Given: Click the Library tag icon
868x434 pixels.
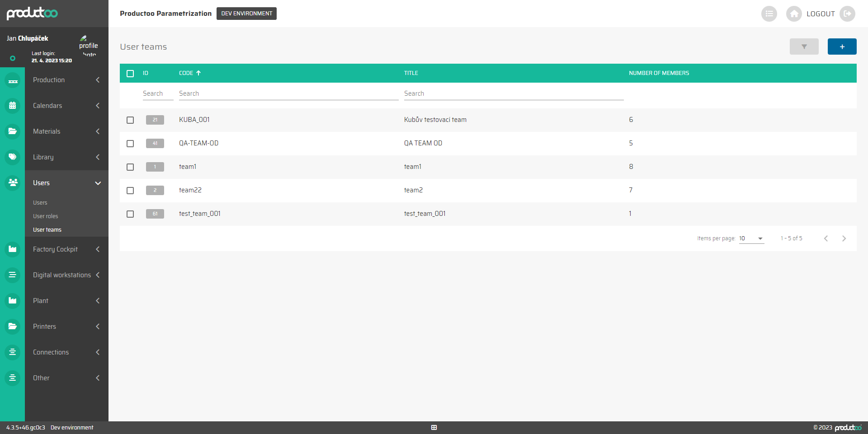Looking at the screenshot, I should tap(13, 157).
